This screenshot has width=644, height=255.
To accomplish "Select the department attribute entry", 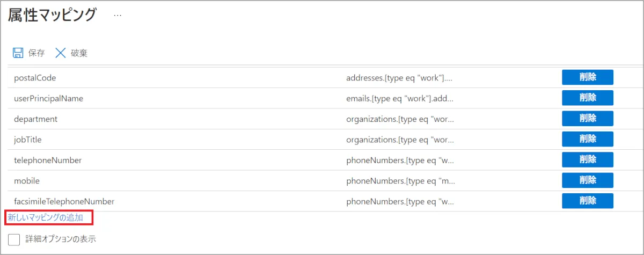I will (35, 119).
